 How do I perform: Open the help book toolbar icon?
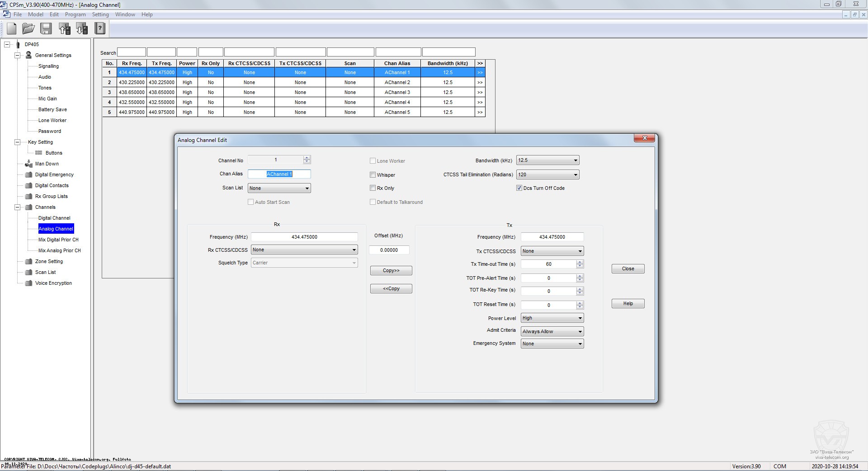(x=99, y=29)
